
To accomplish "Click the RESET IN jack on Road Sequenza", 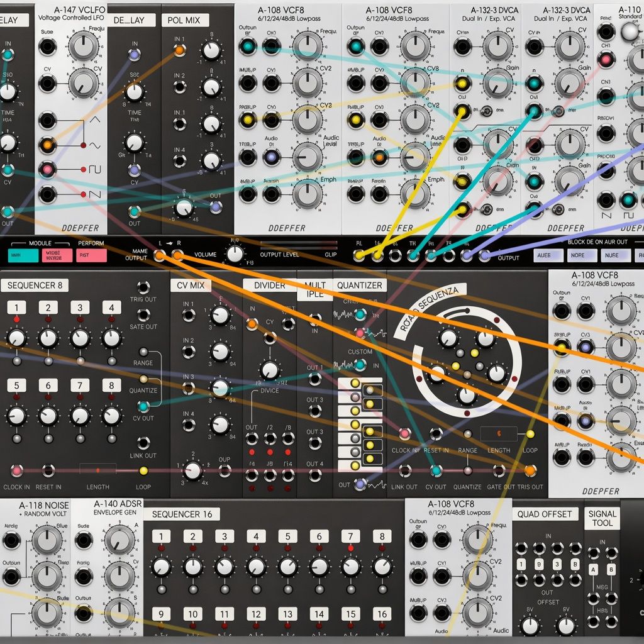I will (436, 434).
